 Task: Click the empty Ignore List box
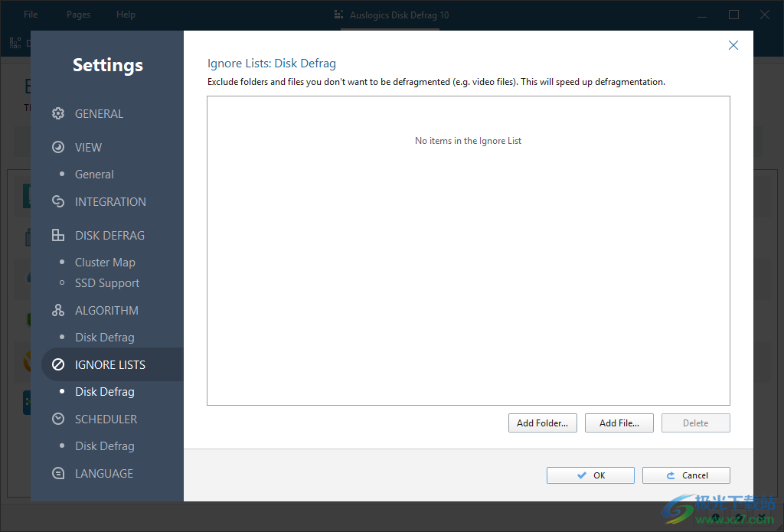pos(469,250)
